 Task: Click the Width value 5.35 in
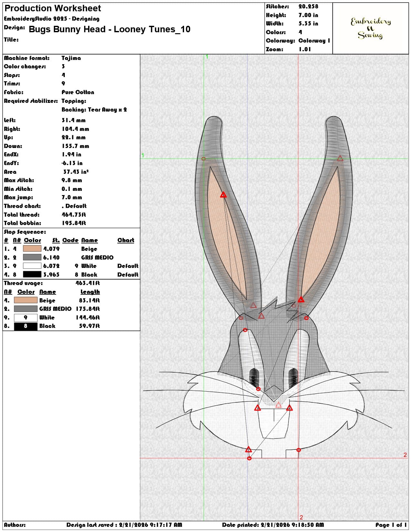click(x=308, y=24)
